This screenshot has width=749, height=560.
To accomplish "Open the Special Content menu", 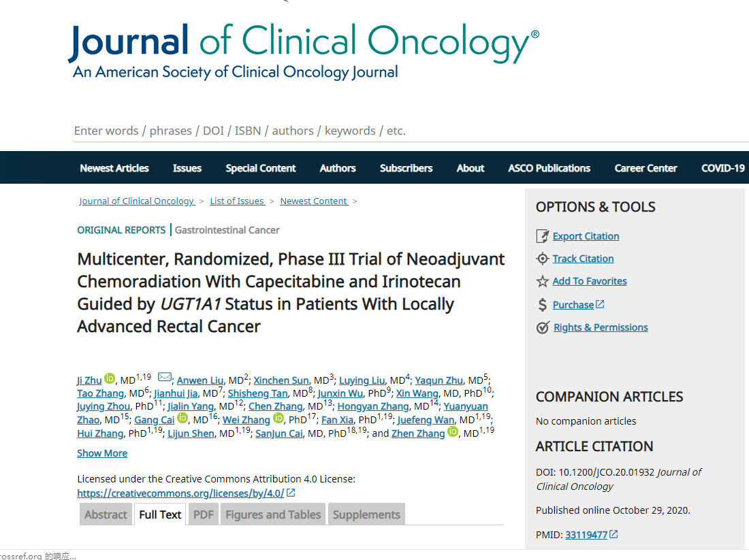I will 261,168.
